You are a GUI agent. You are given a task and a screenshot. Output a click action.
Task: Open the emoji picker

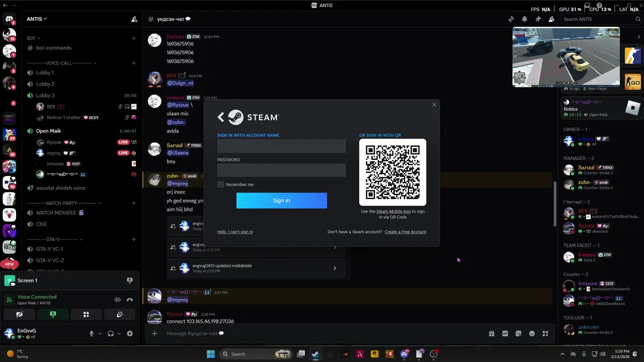(x=532, y=333)
